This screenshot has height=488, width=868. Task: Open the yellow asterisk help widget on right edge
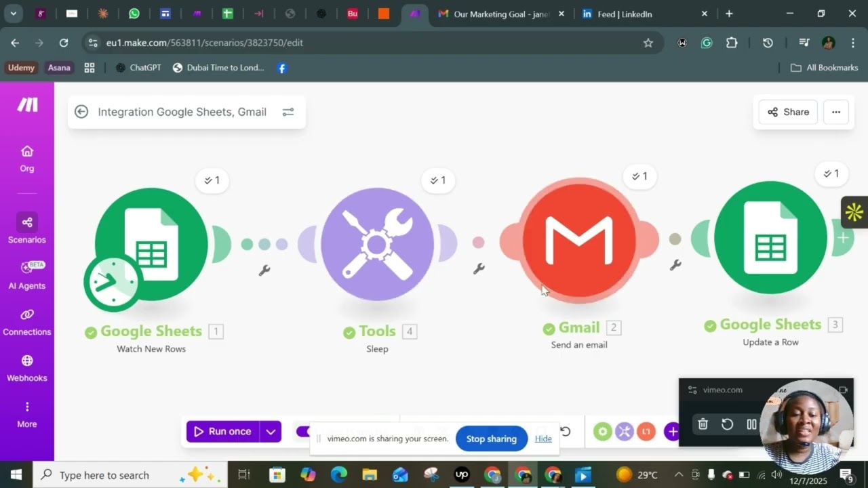pos(854,212)
